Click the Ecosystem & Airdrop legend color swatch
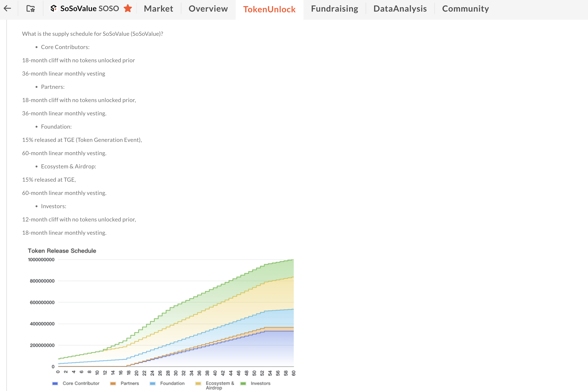Image resolution: width=588 pixels, height=391 pixels. 198,383
